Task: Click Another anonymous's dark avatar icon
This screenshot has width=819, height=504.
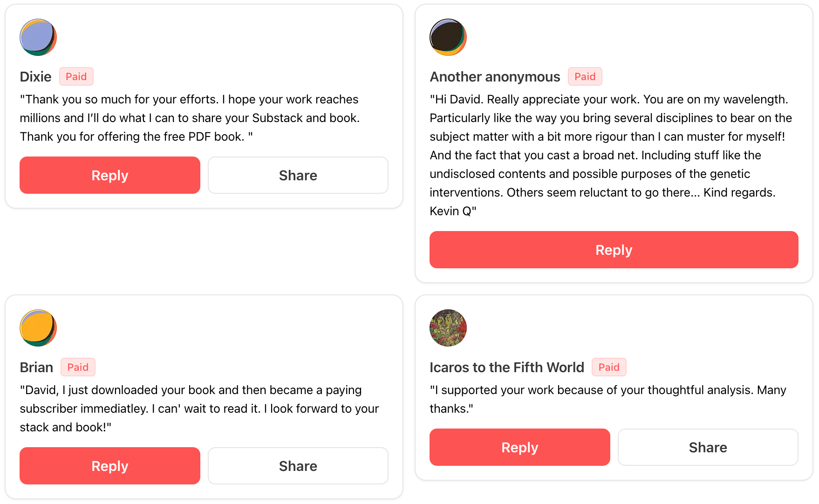Action: [x=448, y=37]
